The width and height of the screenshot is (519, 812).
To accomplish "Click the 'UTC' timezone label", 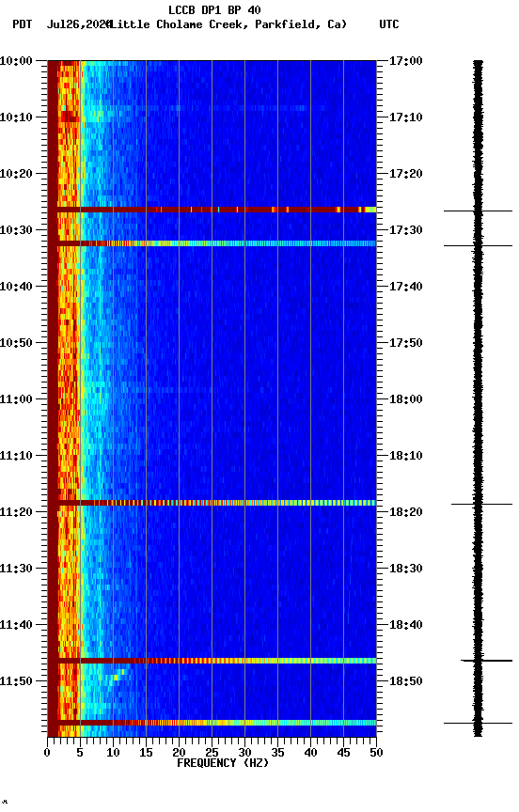I will tap(389, 24).
